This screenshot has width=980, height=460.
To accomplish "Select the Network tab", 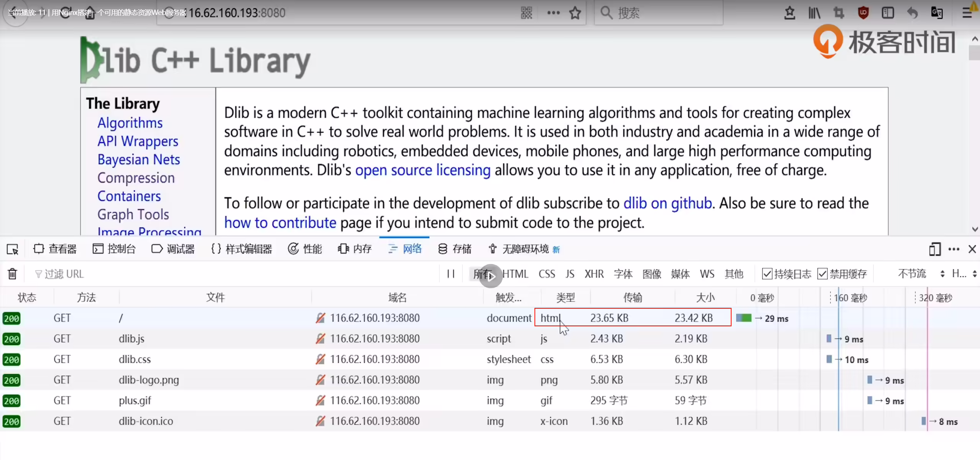I will (x=404, y=249).
